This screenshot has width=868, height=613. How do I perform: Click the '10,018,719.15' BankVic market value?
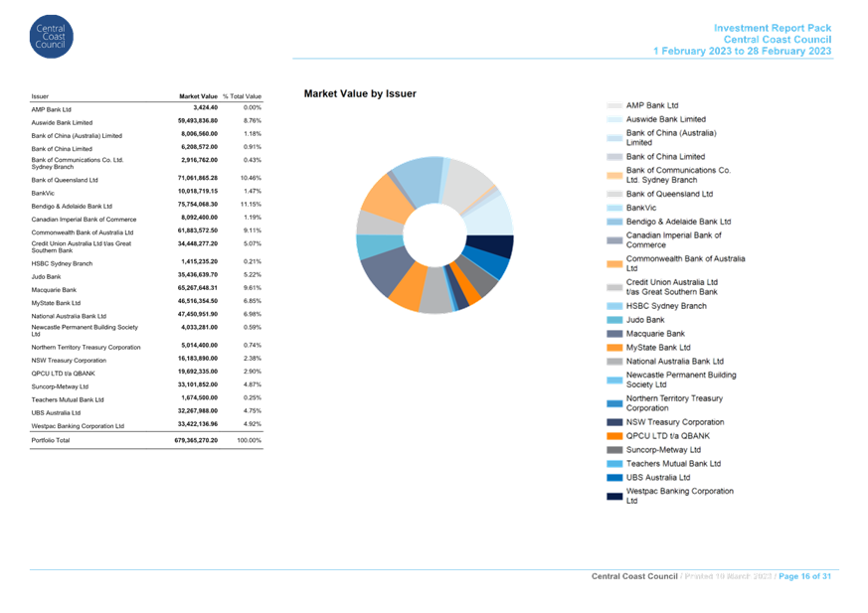(198, 191)
